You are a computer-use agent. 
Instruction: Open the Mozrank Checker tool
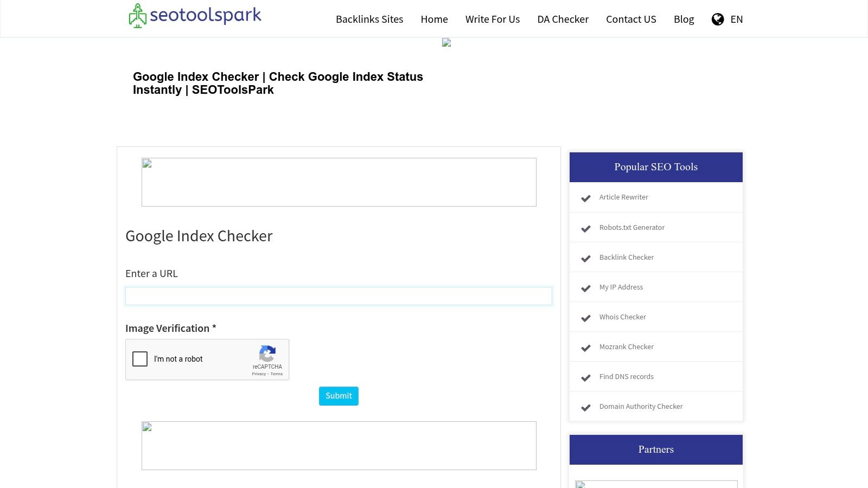[x=626, y=346]
